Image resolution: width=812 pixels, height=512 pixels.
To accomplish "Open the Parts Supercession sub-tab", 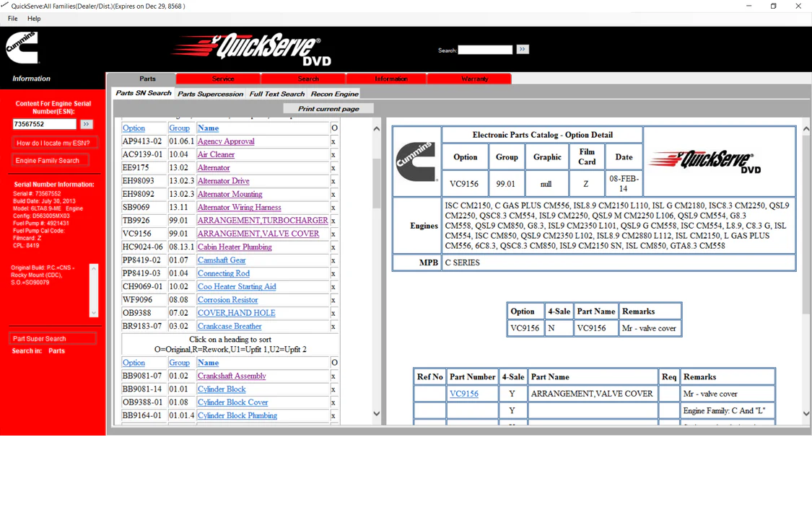I will click(210, 94).
